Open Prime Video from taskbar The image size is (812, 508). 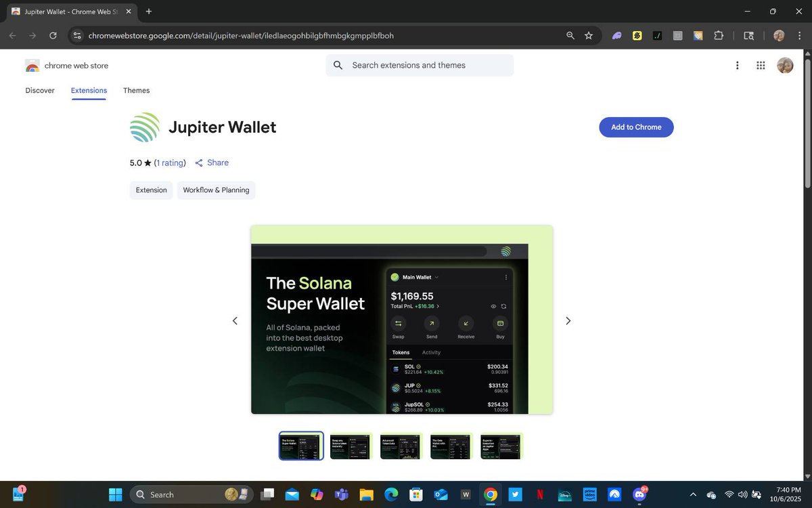coord(589,494)
